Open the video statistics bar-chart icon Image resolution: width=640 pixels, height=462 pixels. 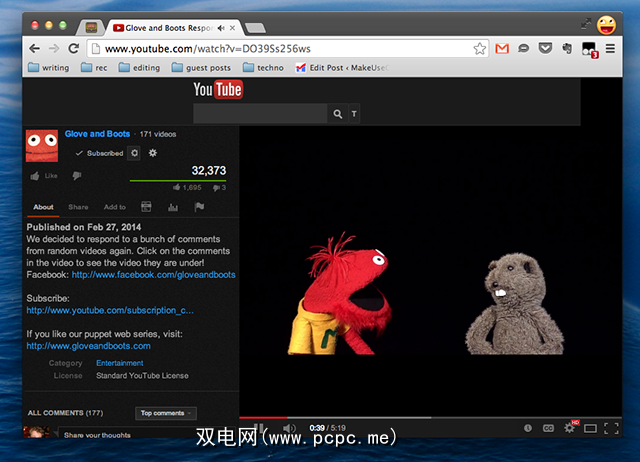click(173, 207)
